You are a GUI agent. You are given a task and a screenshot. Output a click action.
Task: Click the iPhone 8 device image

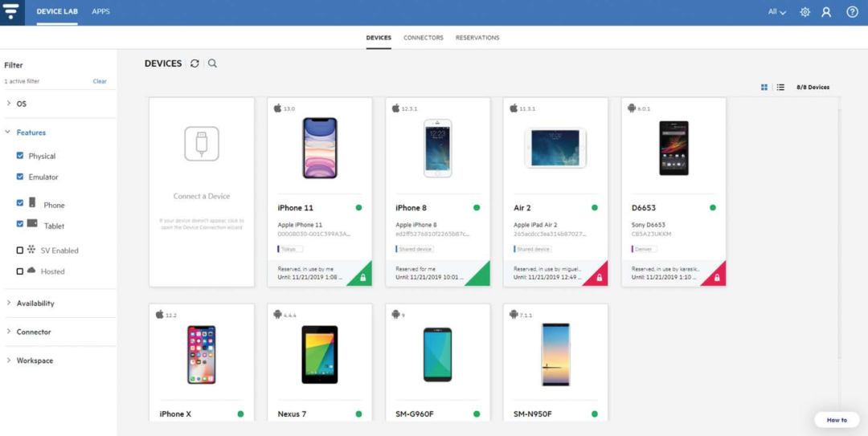[438, 148]
